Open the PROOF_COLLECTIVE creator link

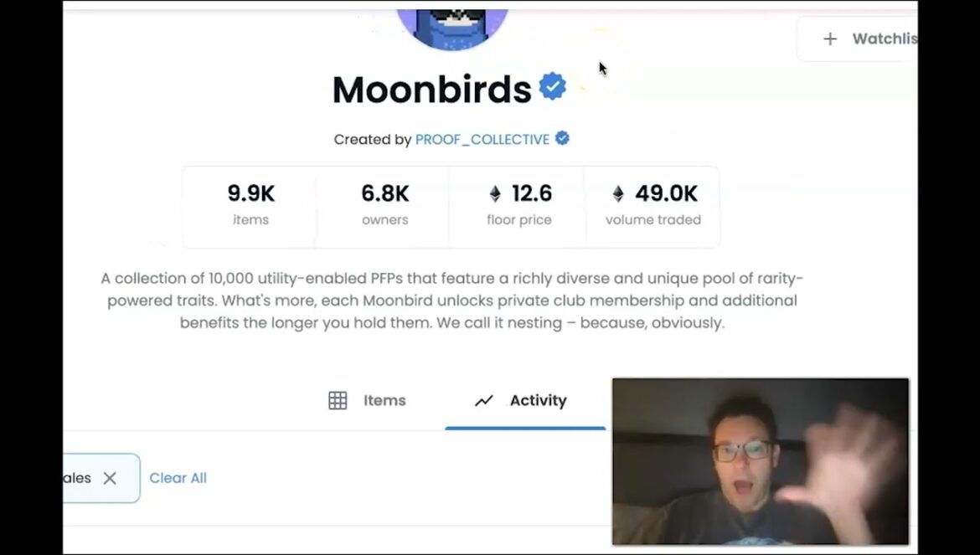482,139
